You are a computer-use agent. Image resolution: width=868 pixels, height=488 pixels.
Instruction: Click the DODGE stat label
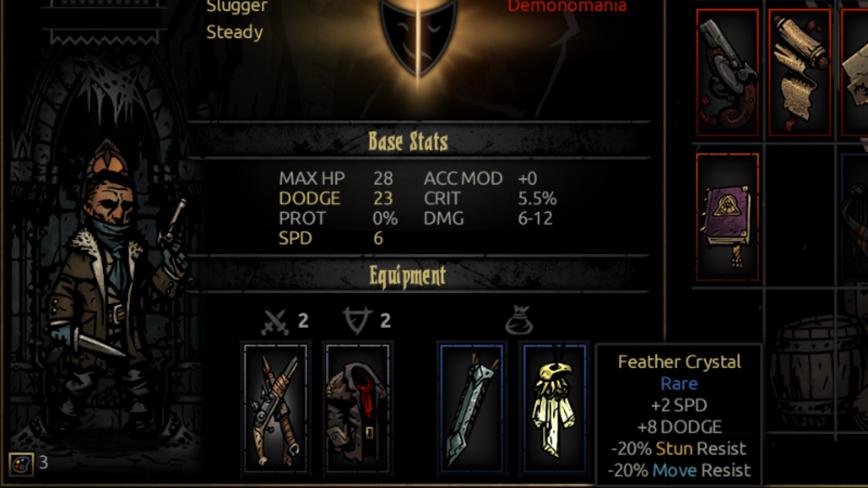pyautogui.click(x=309, y=198)
